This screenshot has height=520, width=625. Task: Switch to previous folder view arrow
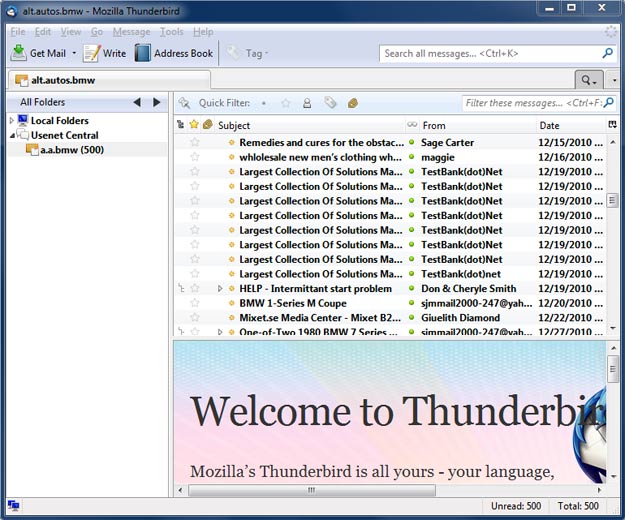137,102
